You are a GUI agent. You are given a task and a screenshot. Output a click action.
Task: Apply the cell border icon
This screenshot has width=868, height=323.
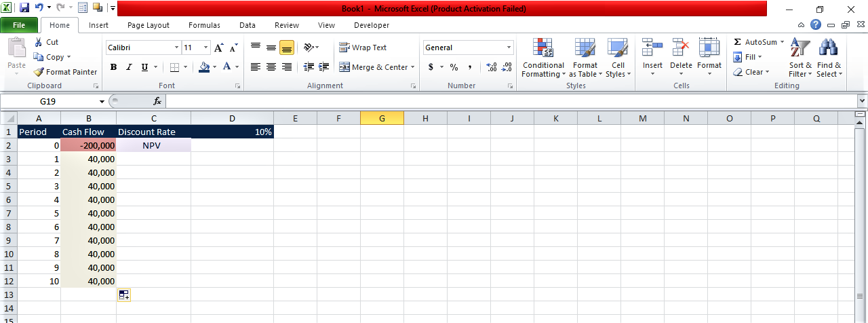[x=174, y=67]
